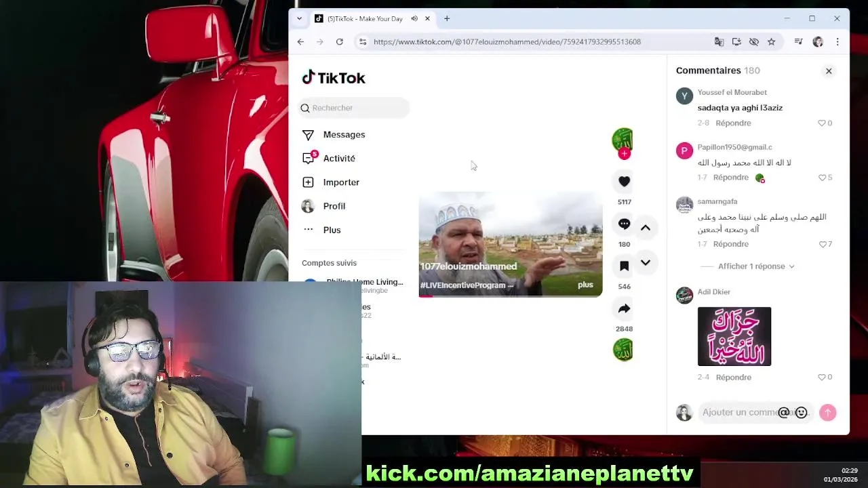Expand video description with plus link
This screenshot has height=488, width=868.
585,285
